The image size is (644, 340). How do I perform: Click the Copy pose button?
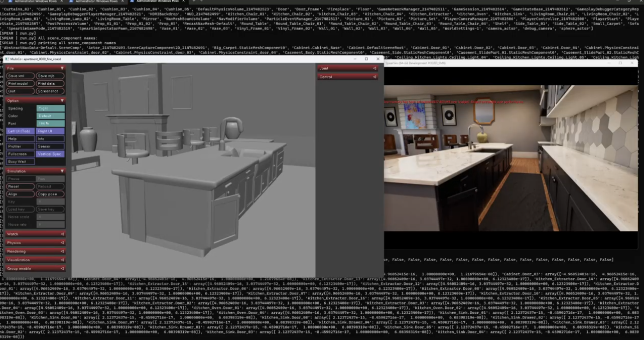tap(50, 194)
